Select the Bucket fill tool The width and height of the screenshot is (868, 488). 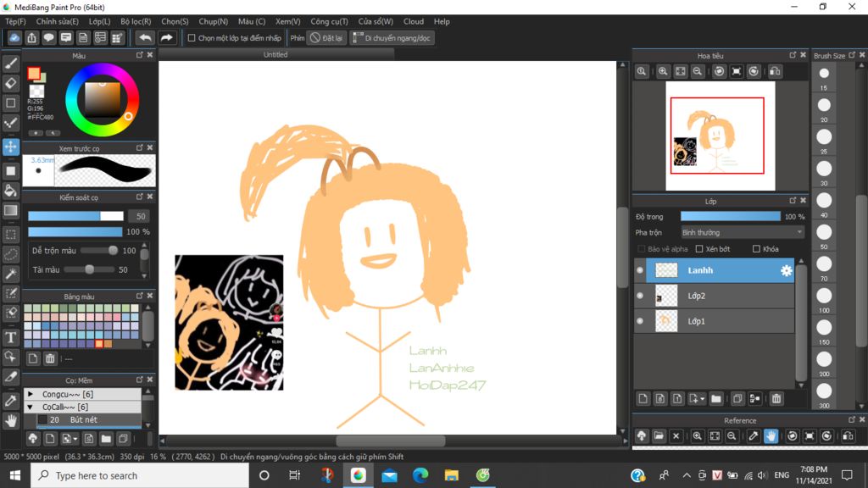(11, 191)
